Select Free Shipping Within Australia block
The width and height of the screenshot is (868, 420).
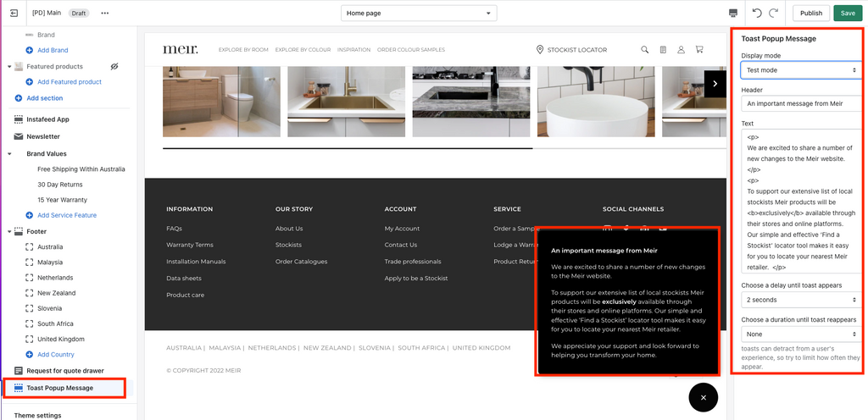coord(81,169)
